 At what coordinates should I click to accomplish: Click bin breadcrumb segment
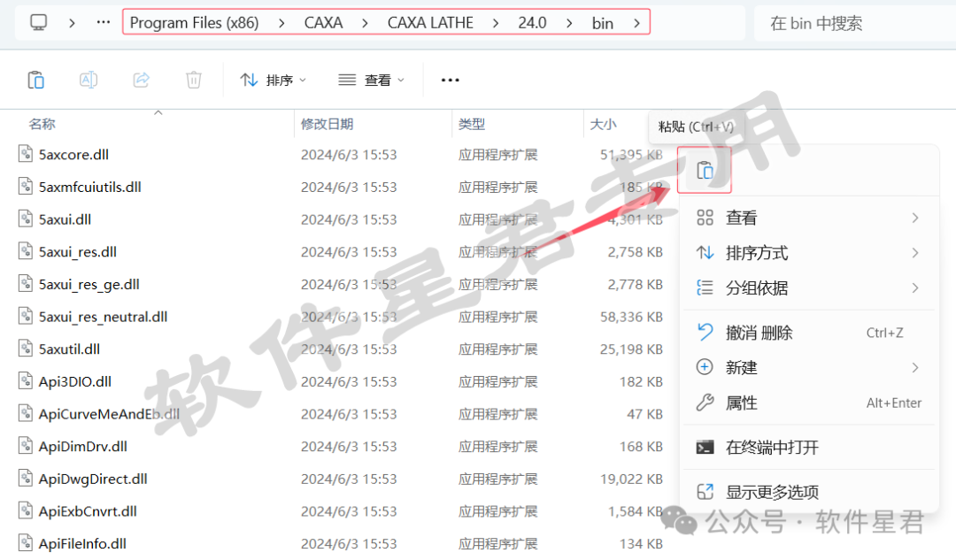point(603,23)
